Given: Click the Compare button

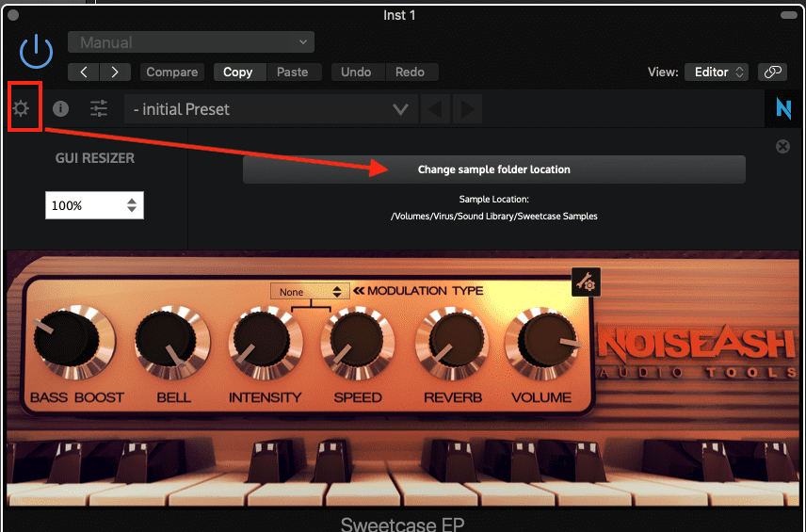Looking at the screenshot, I should pos(172,72).
